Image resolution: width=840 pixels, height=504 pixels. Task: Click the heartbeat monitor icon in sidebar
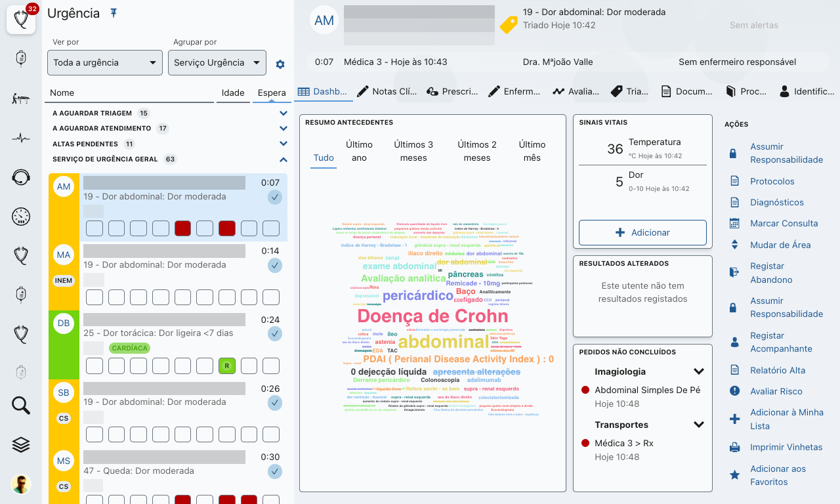(x=21, y=138)
